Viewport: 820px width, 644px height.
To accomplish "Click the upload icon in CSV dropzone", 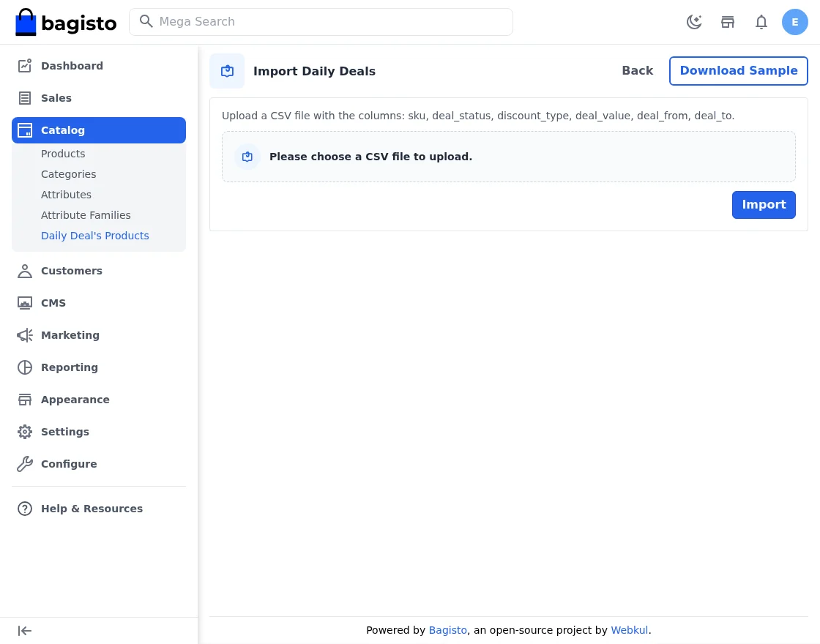I will pos(247,157).
